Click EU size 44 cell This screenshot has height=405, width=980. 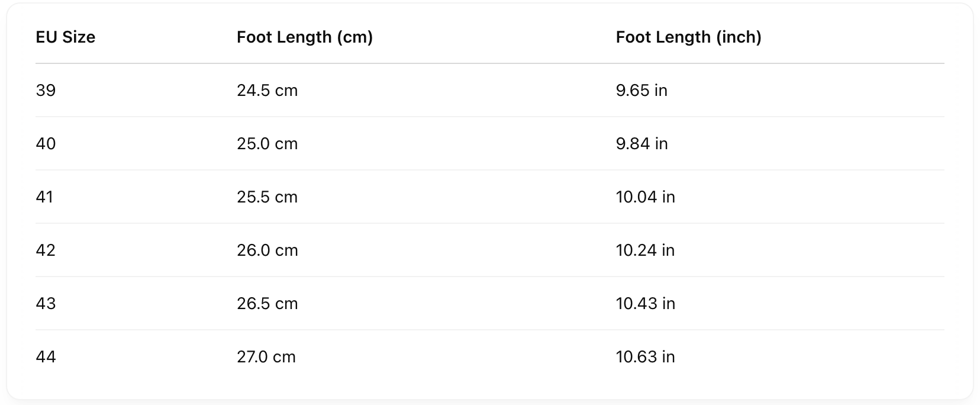46,357
